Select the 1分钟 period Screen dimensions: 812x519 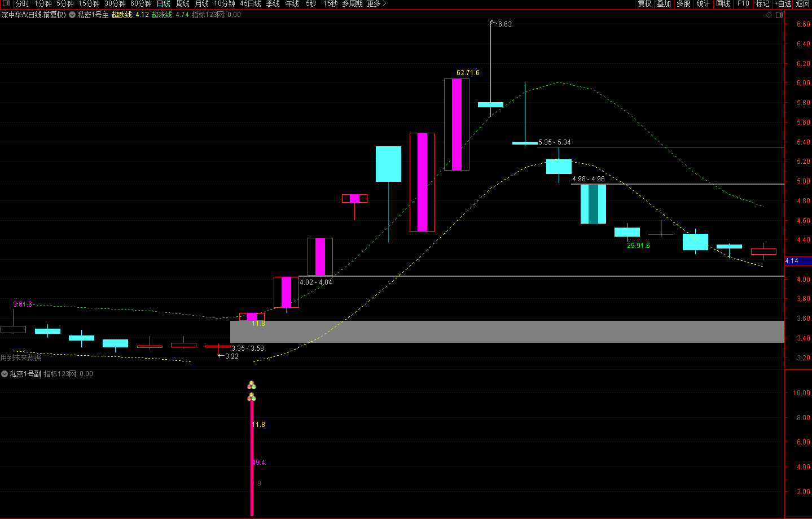[43, 3]
